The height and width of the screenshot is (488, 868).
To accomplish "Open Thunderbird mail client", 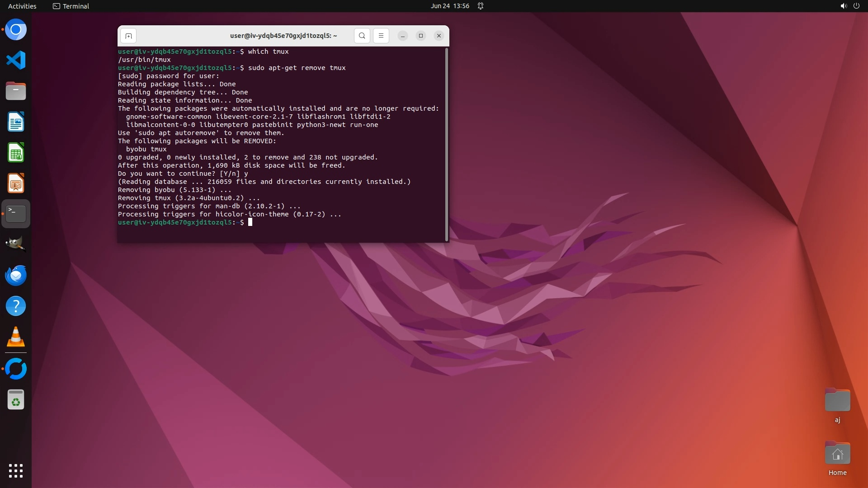I will point(16,275).
